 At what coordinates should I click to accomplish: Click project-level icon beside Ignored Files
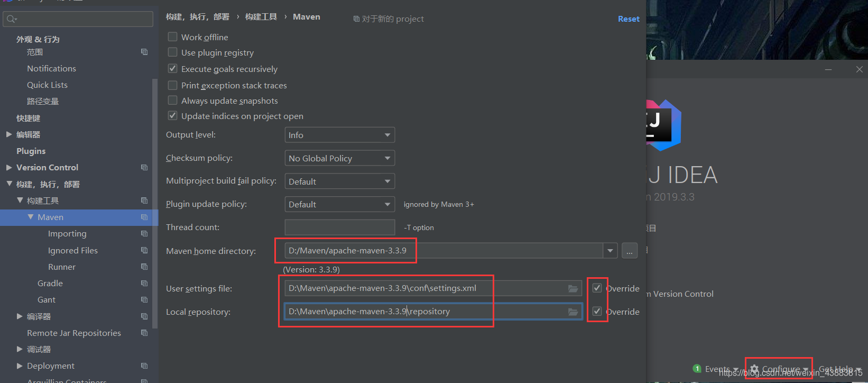pos(144,250)
